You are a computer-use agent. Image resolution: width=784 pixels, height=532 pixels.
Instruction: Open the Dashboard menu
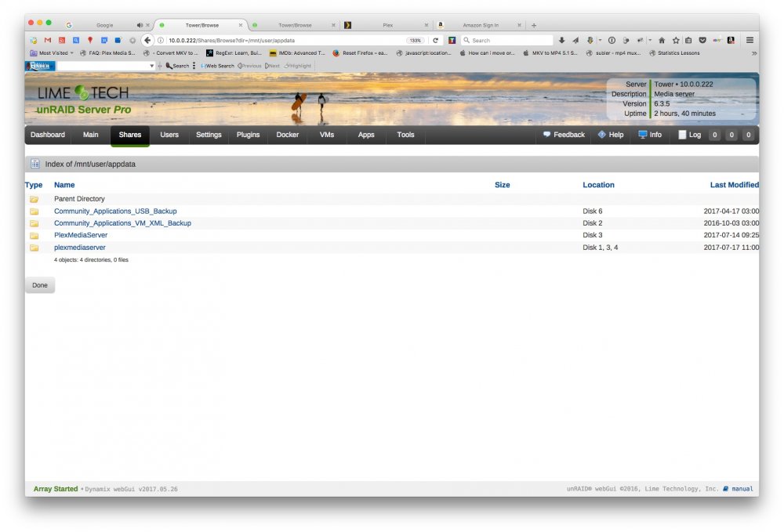pos(48,135)
